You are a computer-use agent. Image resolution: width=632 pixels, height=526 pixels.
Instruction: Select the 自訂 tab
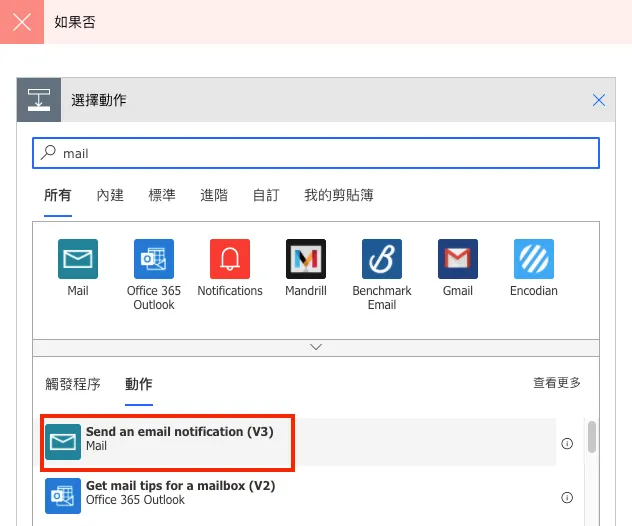tap(266, 195)
